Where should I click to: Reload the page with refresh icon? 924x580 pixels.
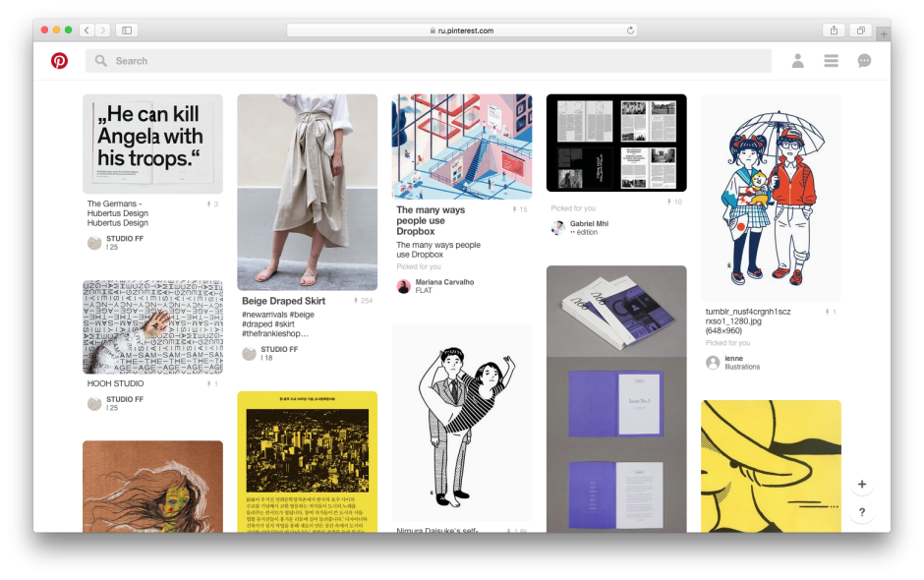630,30
